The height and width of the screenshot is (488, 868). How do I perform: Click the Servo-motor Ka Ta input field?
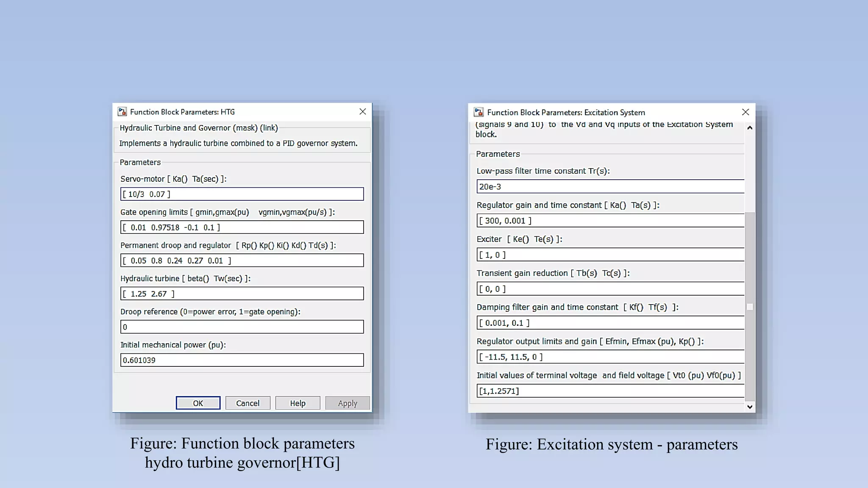pos(242,194)
